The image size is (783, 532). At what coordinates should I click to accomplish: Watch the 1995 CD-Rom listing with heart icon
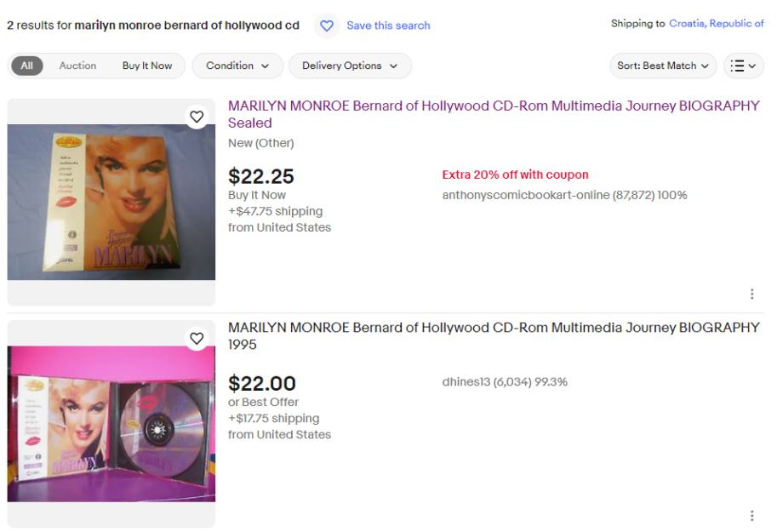tap(197, 339)
